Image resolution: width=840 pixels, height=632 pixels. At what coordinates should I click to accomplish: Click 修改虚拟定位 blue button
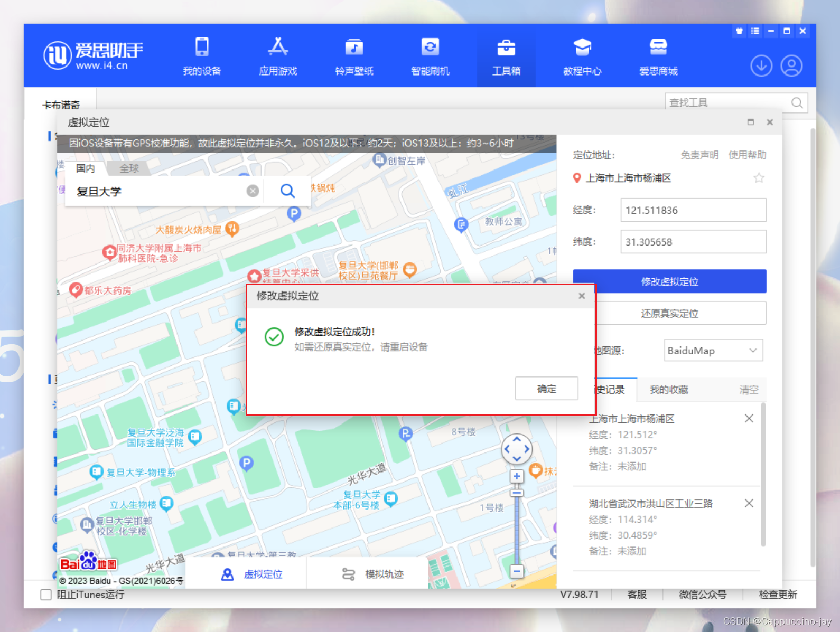point(669,281)
